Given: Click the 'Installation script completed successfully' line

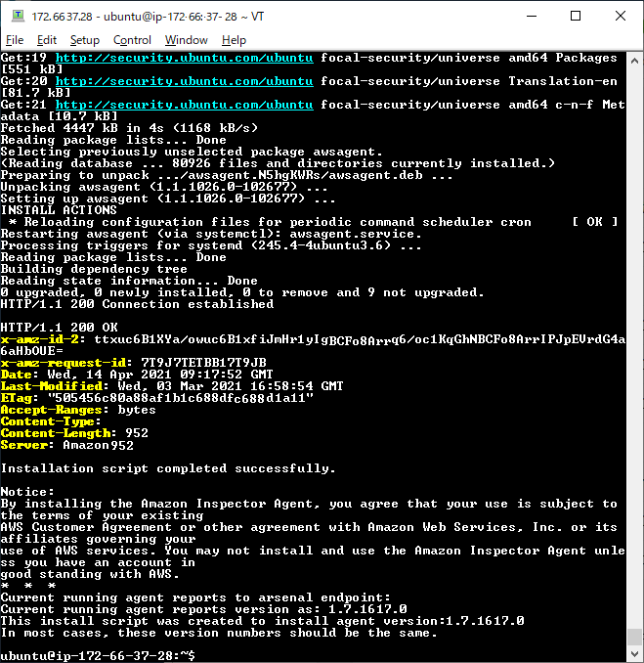Looking at the screenshot, I should (x=168, y=468).
